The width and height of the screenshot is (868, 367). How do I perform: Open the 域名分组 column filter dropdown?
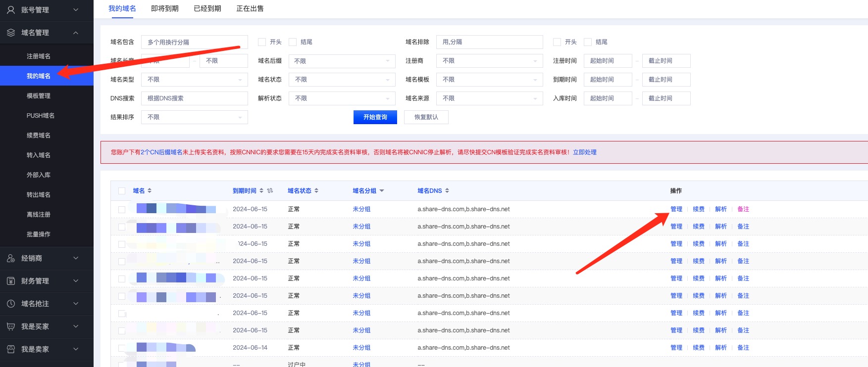pos(382,191)
